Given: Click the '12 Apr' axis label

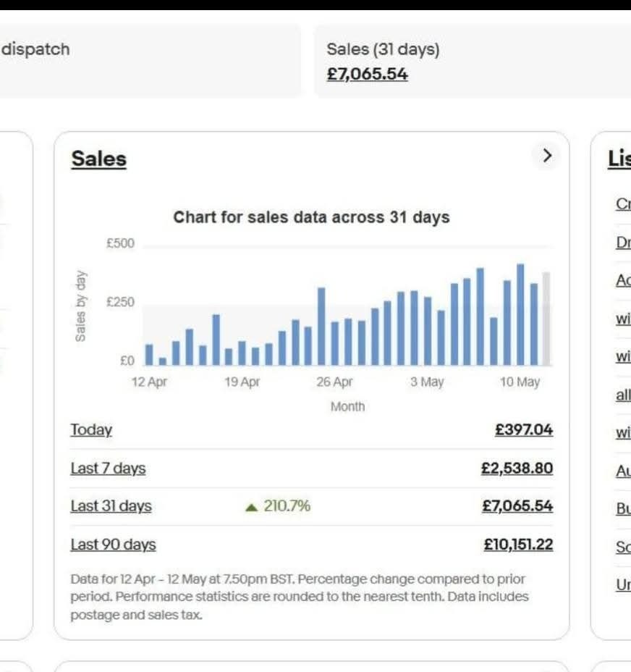Looking at the screenshot, I should pos(149,382).
